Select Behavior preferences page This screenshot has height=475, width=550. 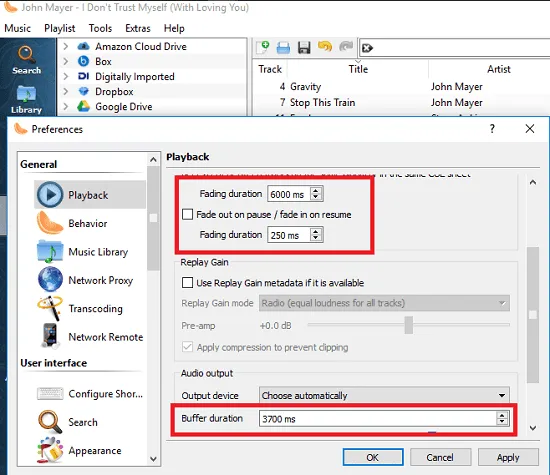coord(90,223)
